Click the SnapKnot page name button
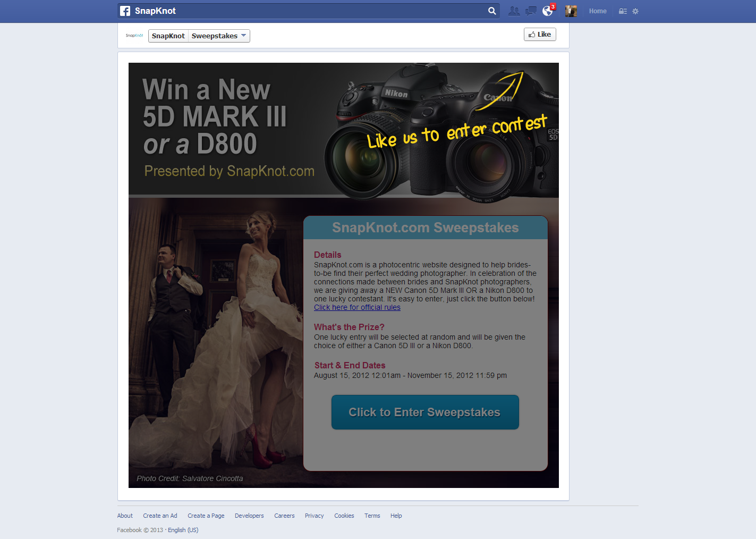Viewport: 756px width, 539px height. (168, 36)
